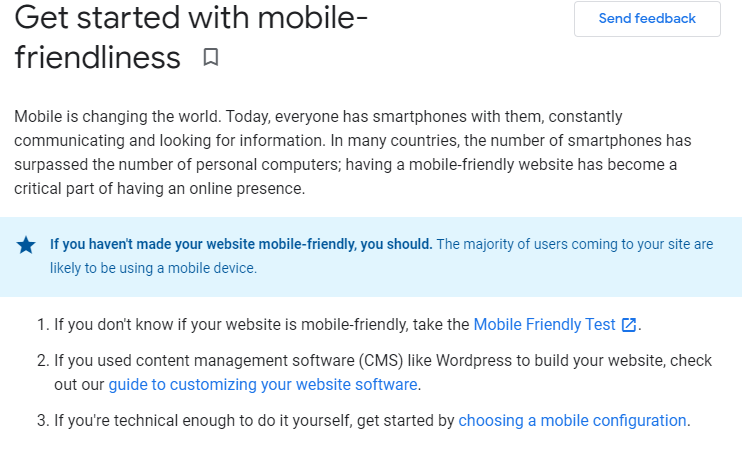
Task: Click the list number 3 marker
Action: tap(43, 421)
